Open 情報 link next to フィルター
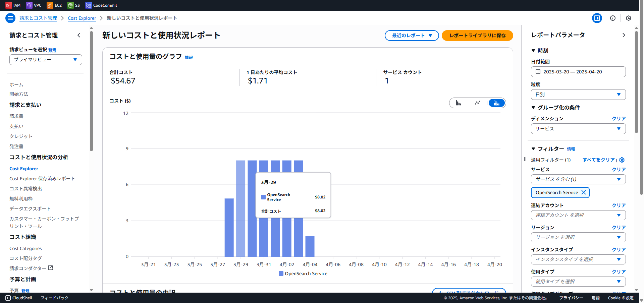The image size is (644, 303). pos(571,149)
